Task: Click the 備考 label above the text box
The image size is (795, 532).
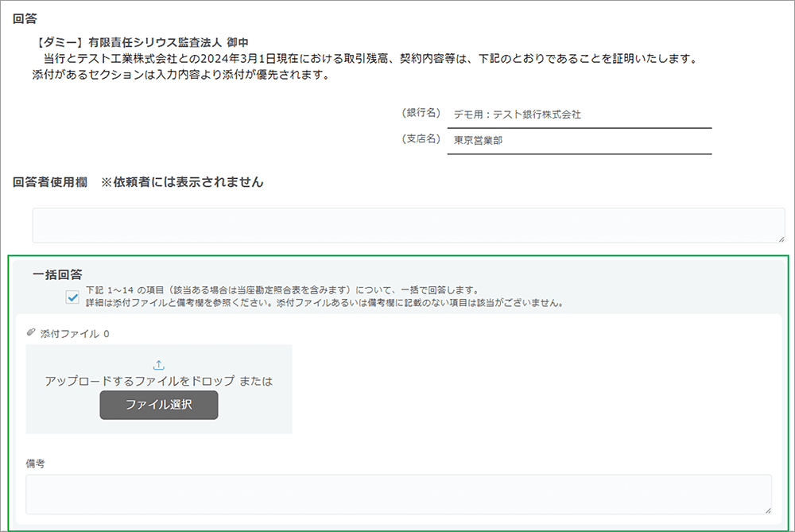Action: point(35,463)
